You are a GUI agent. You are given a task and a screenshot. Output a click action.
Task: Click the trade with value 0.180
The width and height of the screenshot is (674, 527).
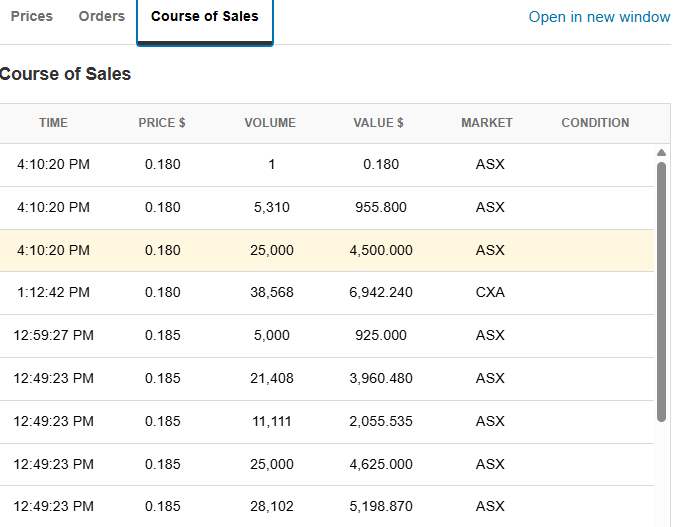381,165
